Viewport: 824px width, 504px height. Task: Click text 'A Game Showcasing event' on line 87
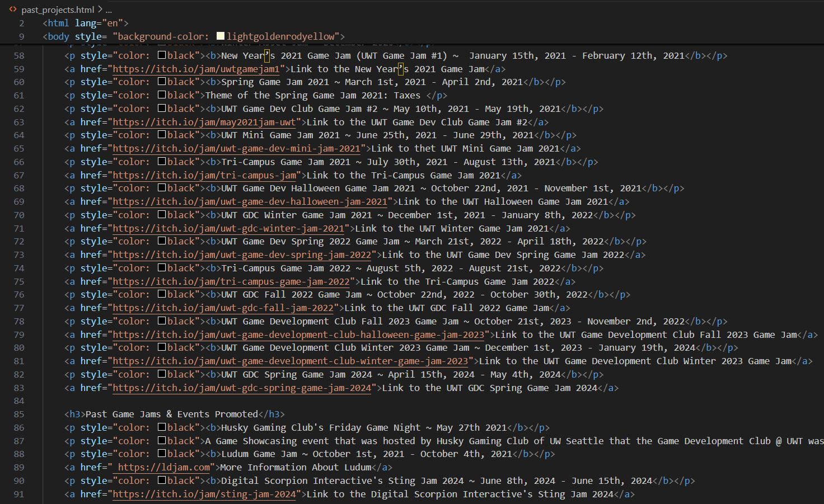point(266,441)
